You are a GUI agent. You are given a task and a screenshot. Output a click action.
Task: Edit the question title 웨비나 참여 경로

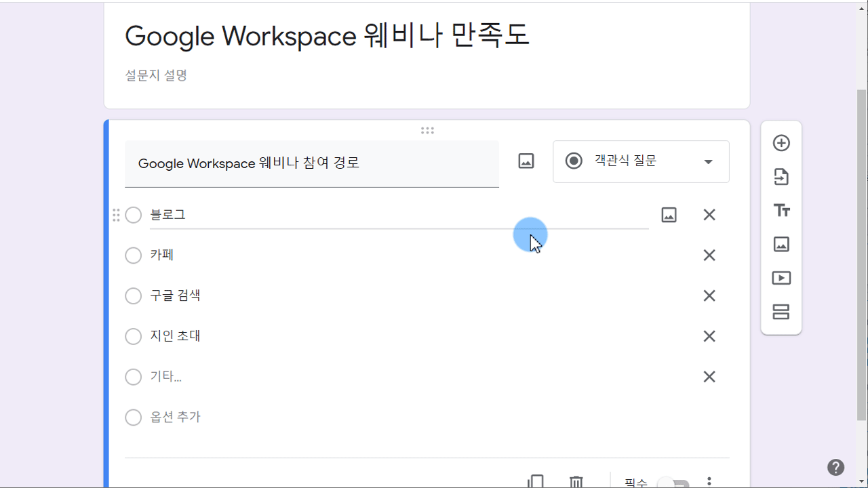point(312,163)
